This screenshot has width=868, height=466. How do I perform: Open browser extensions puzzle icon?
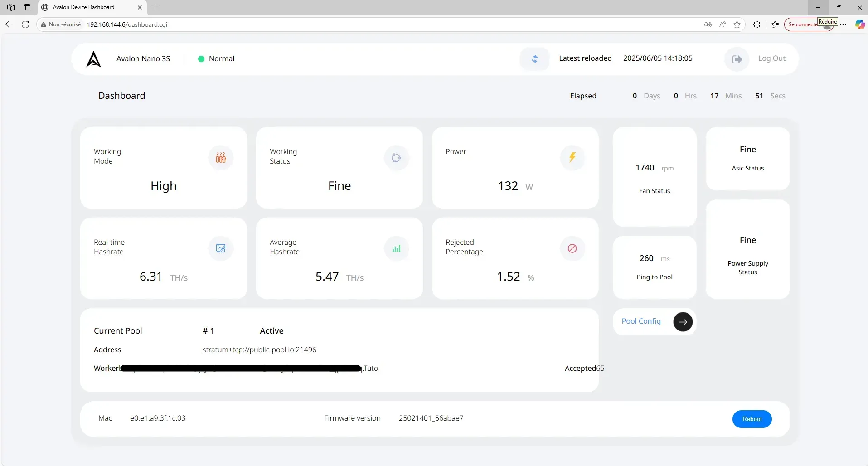point(756,24)
